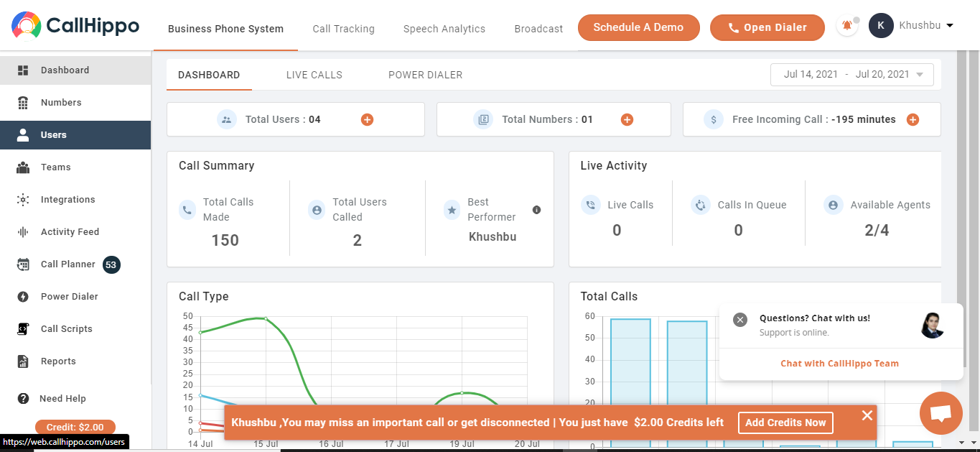Open Speech Analytics tab
The image size is (980, 452).
444,29
